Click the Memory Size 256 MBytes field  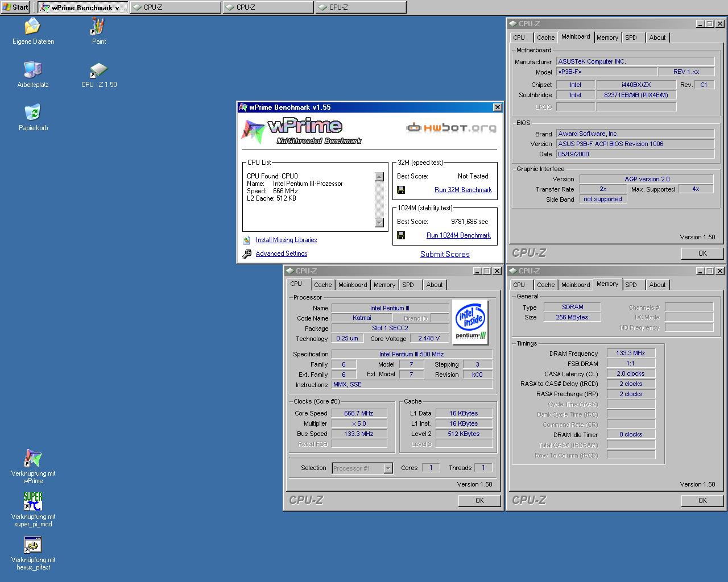573,318
